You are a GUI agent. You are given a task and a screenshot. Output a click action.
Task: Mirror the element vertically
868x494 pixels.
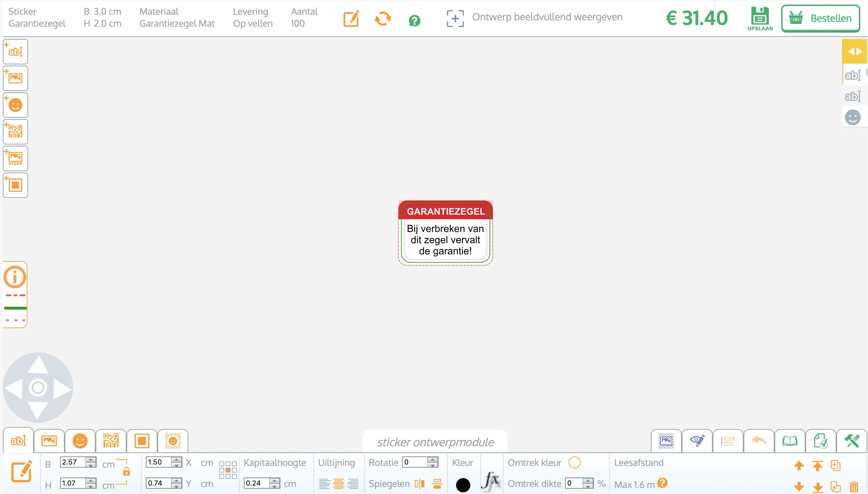coord(437,484)
